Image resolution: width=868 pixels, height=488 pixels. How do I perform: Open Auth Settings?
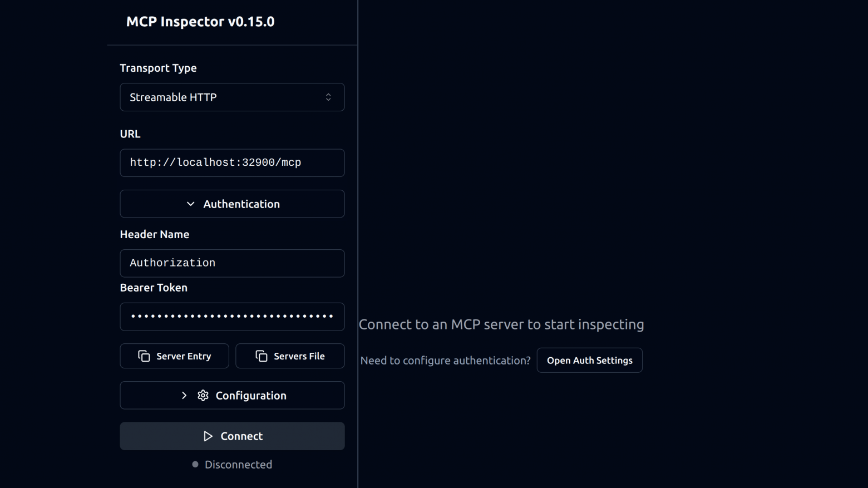[589, 361]
